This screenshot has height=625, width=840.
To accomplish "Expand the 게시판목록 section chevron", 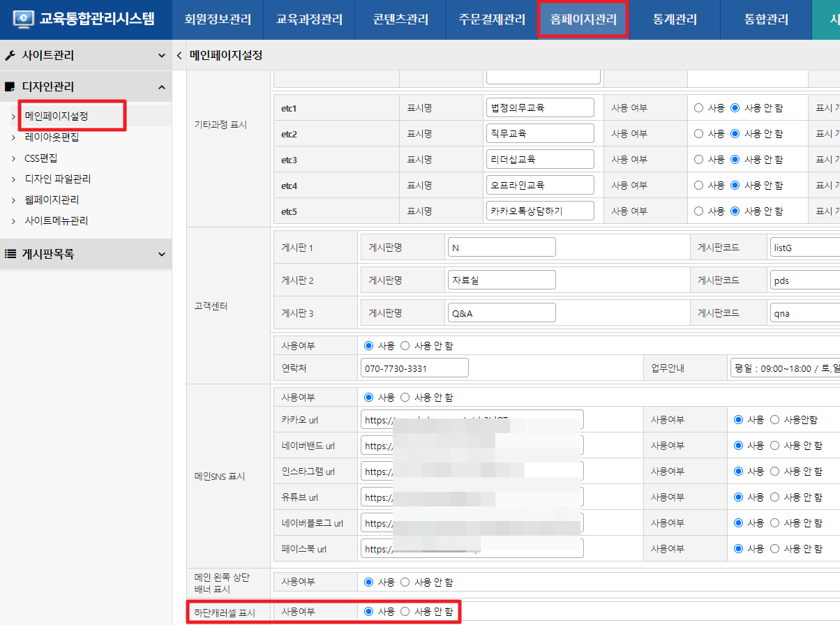I will (161, 255).
